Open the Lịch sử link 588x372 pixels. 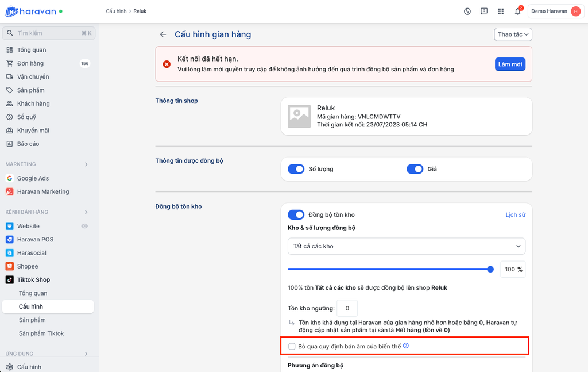[x=515, y=214]
